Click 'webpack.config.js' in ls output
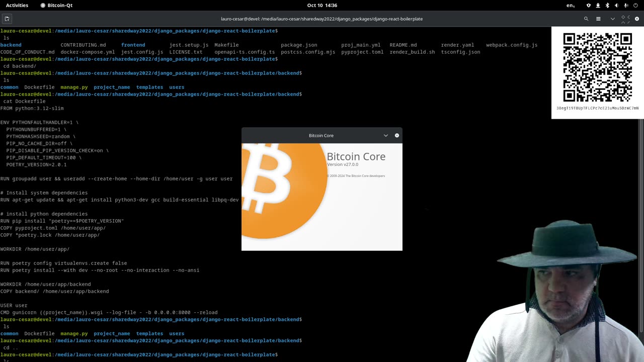Image resolution: width=644 pixels, height=362 pixels. click(512, 45)
